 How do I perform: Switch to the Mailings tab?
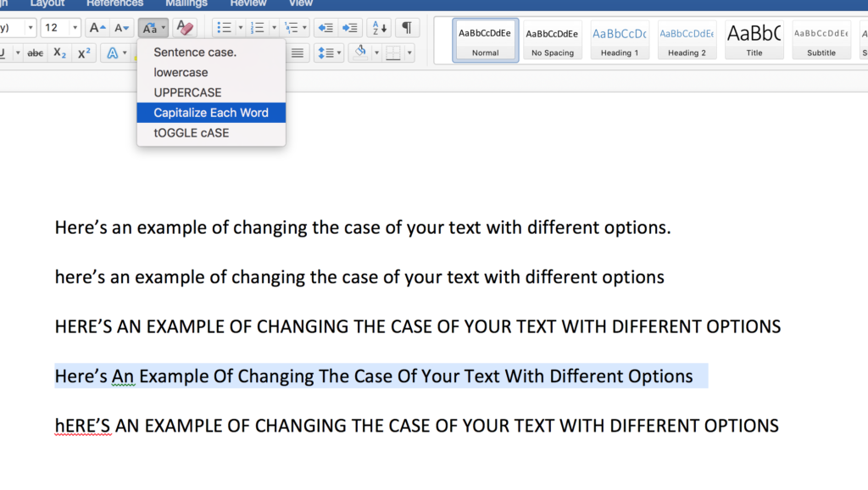pos(186,4)
